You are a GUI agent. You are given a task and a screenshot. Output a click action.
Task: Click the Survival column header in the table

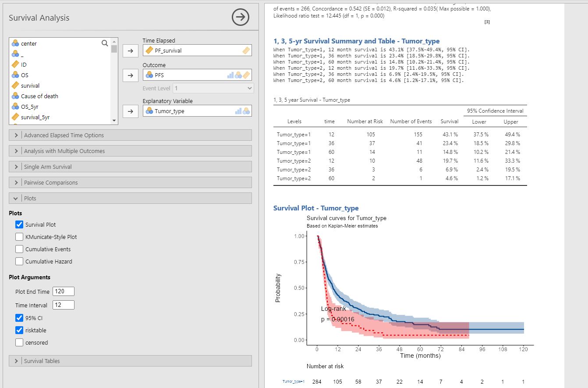[450, 121]
